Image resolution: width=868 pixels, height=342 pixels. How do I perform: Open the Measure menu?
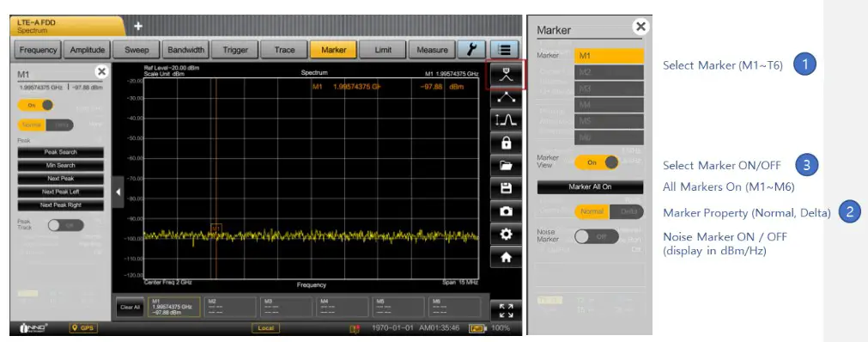[433, 49]
